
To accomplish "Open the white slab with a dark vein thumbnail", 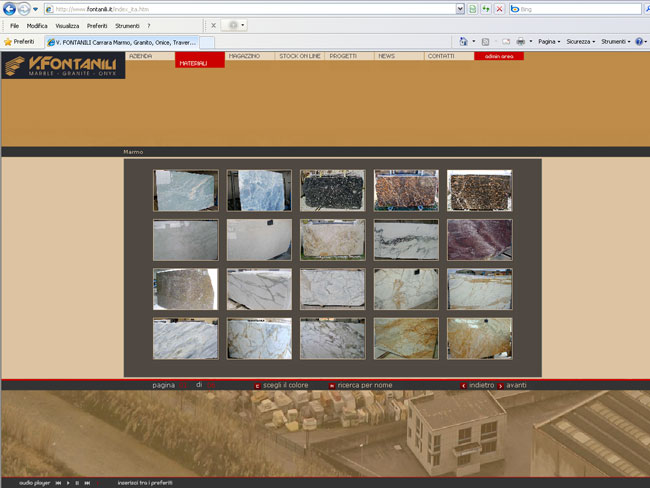I will [x=406, y=240].
